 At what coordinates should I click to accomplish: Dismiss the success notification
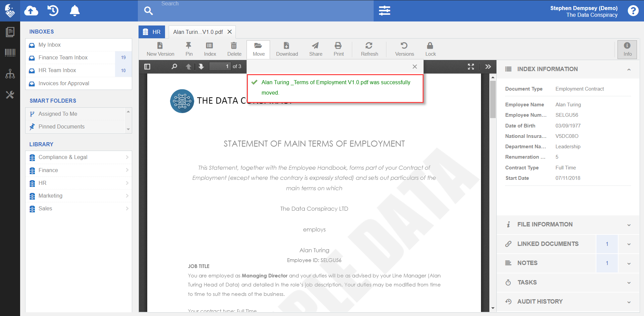415,66
